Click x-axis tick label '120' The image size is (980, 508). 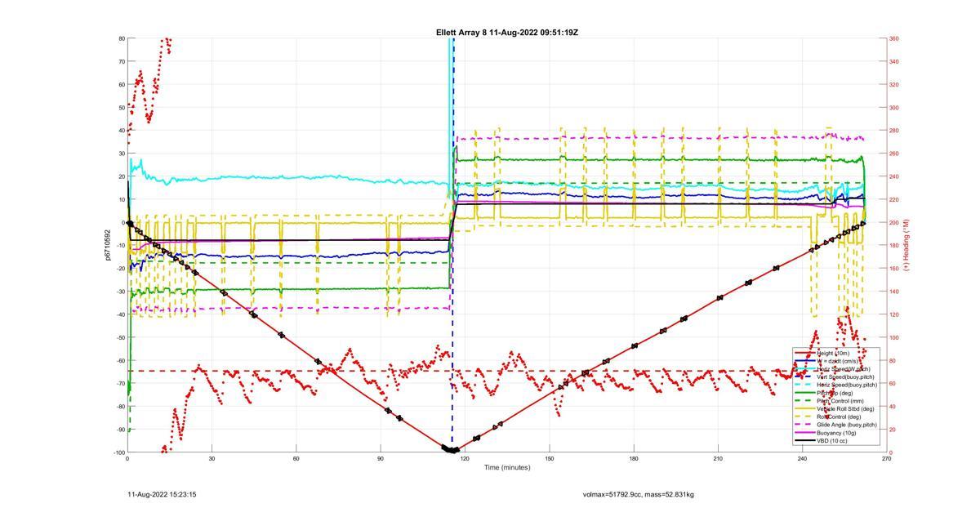465,459
